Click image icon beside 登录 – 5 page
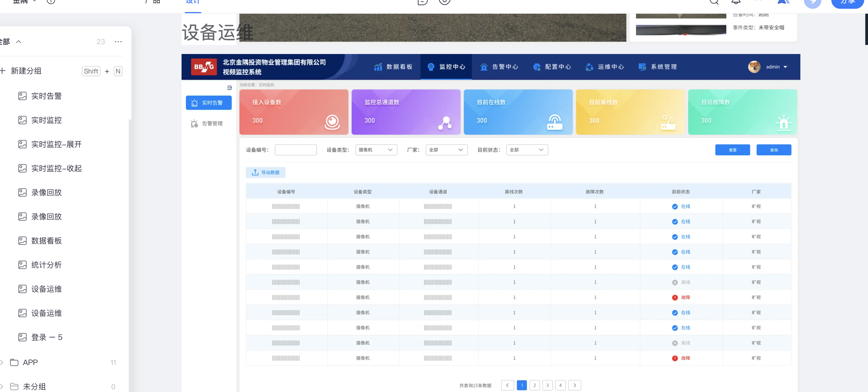 [x=22, y=337]
